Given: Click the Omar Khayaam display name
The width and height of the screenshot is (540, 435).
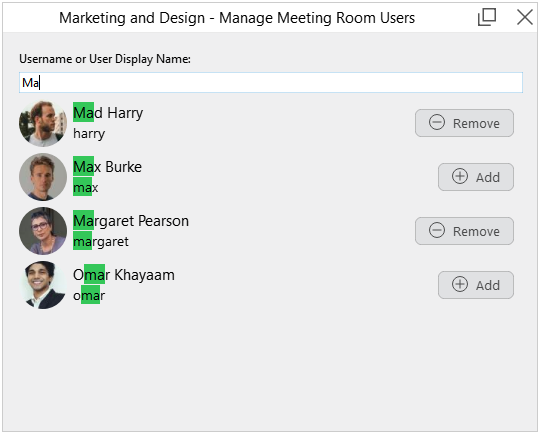Looking at the screenshot, I should pos(124,275).
